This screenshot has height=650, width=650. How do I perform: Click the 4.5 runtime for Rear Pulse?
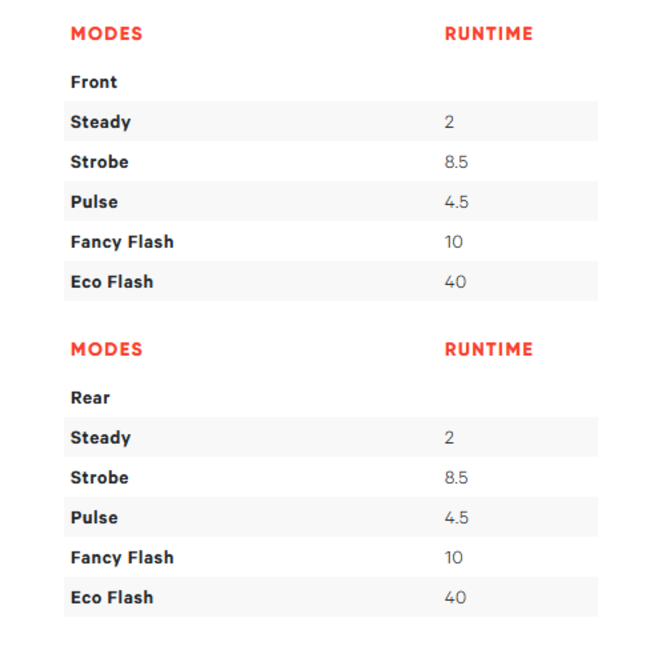click(x=456, y=518)
